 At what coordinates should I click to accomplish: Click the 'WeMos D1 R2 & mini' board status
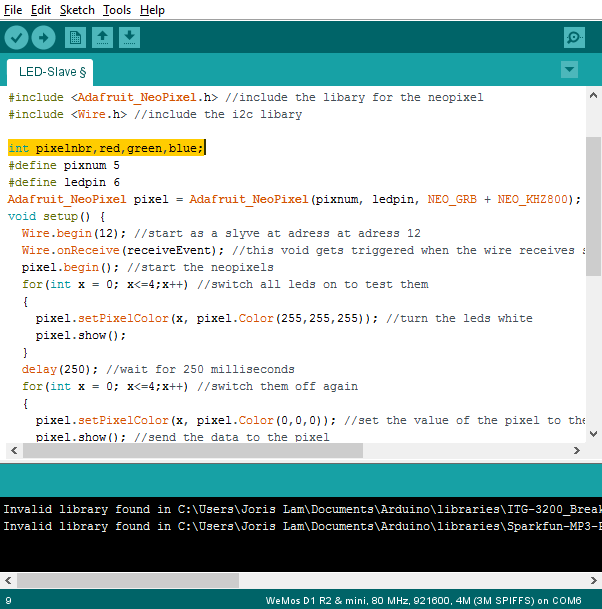click(x=315, y=601)
